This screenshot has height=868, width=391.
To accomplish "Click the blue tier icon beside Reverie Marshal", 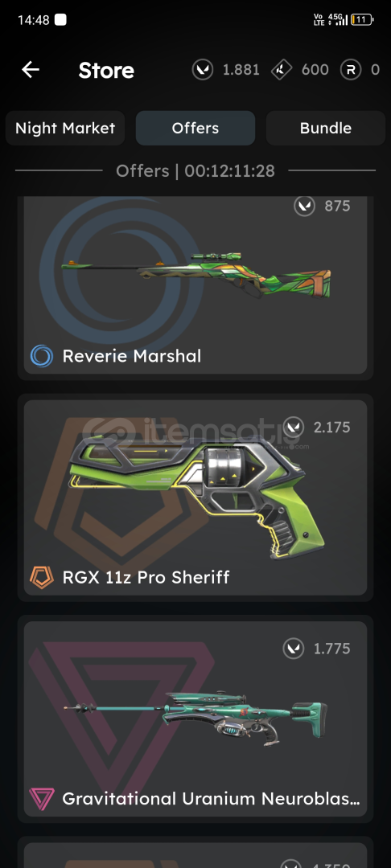I will click(42, 356).
